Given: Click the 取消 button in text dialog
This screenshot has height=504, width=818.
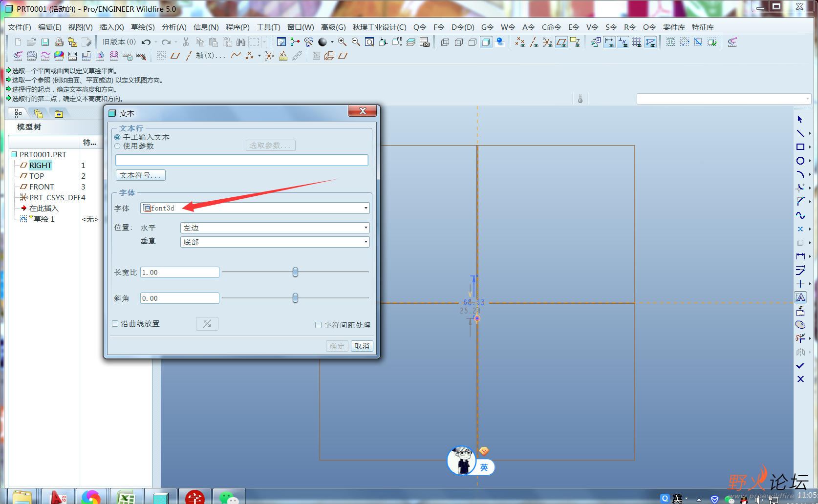Looking at the screenshot, I should point(362,346).
